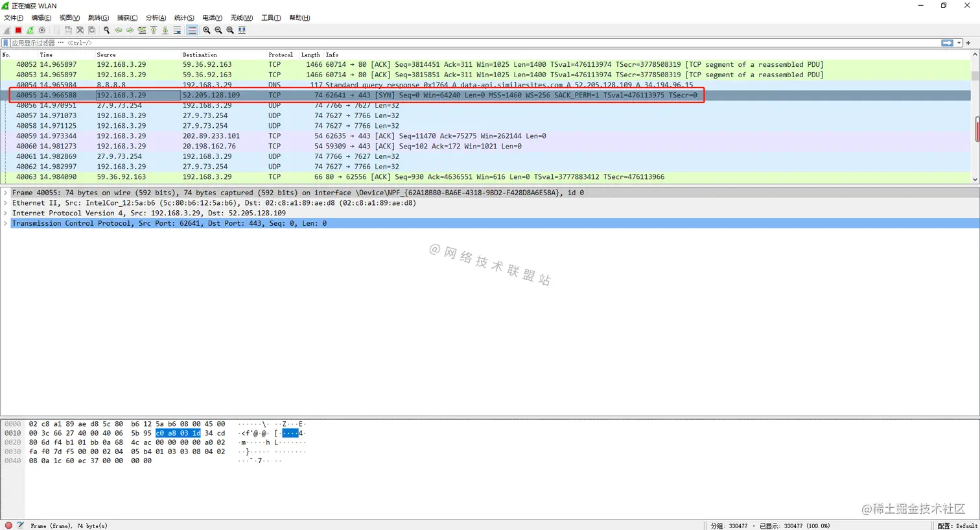Reset text zoom to normal size
Image resolution: width=980 pixels, height=530 pixels.
(x=230, y=30)
